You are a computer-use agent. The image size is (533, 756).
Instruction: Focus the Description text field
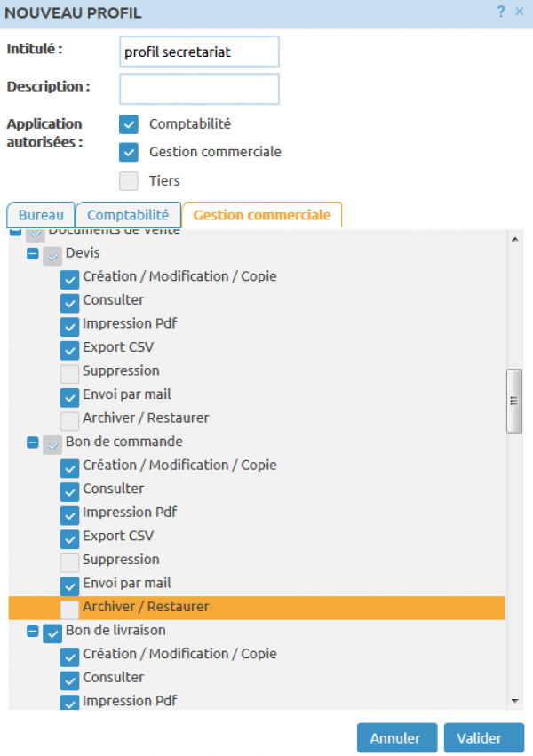[199, 88]
